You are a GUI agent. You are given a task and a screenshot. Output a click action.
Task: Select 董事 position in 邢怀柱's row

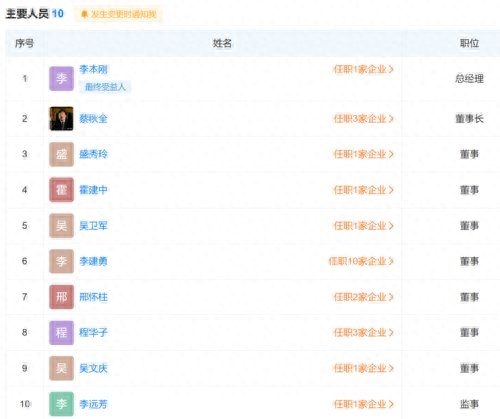(x=469, y=297)
